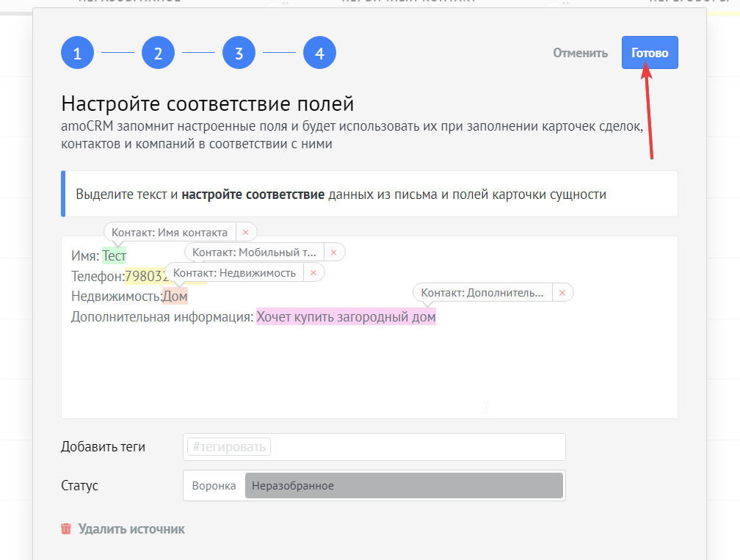Remove the 'Контакт: Дополнитель...' field mapping
The image size is (740, 560).
(562, 293)
